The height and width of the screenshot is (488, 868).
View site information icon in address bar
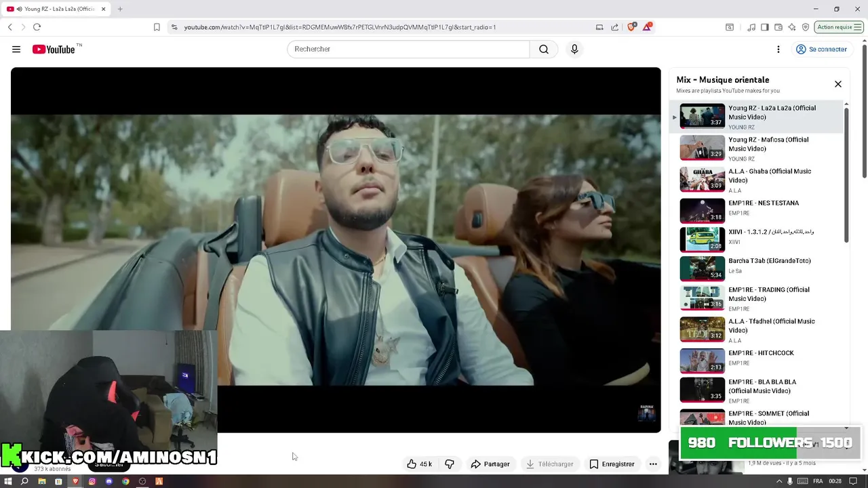[174, 27]
